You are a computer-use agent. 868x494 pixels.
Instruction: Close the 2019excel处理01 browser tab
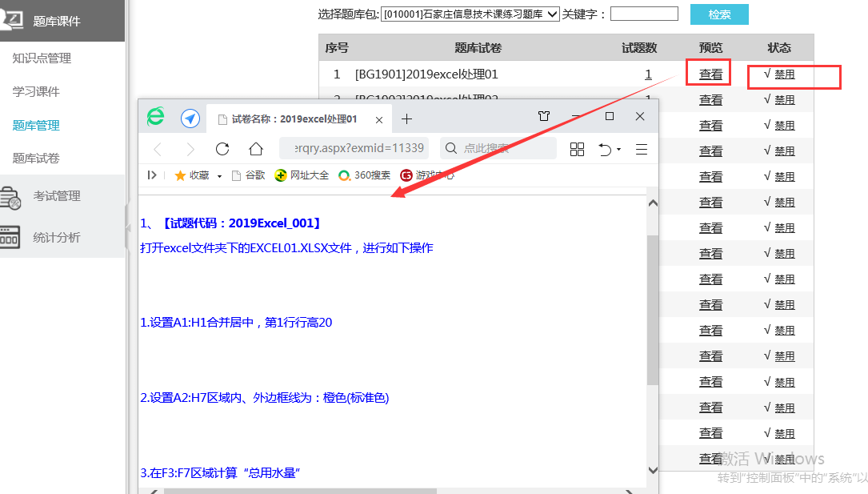[379, 119]
